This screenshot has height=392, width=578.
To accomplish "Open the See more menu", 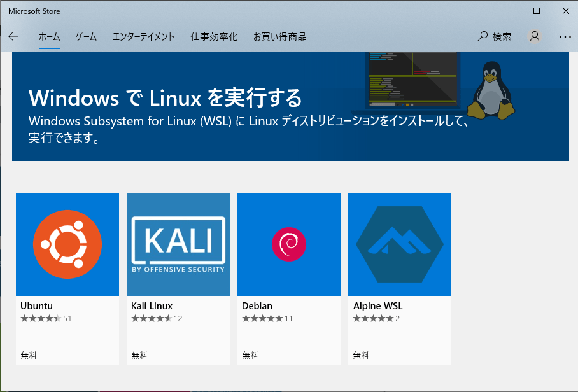I will tap(565, 36).
